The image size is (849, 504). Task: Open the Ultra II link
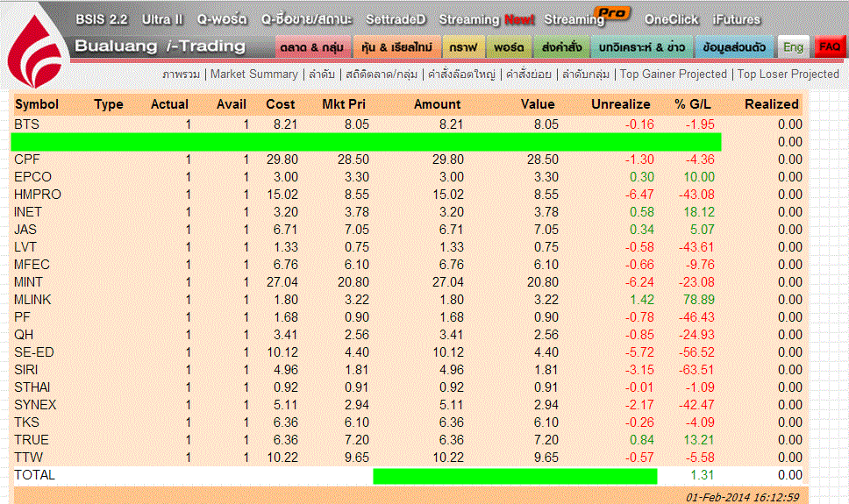click(161, 19)
